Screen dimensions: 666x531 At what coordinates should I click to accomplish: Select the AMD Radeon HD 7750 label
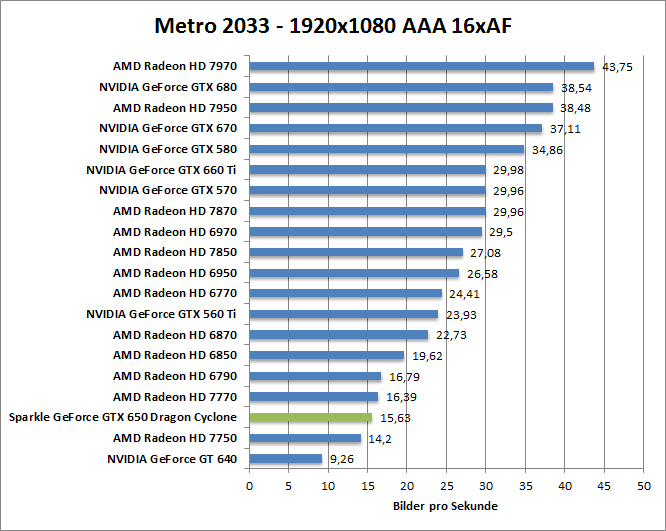(x=175, y=438)
